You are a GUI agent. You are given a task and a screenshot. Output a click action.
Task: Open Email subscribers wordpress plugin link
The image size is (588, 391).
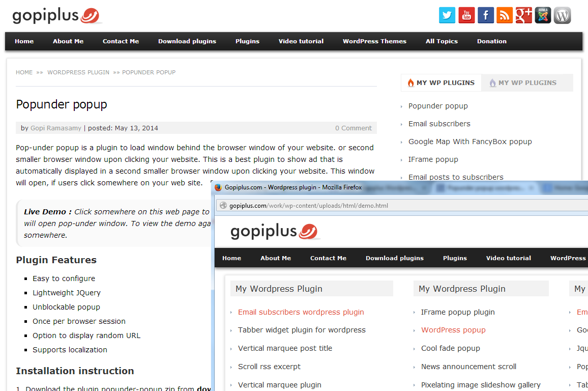tap(301, 312)
